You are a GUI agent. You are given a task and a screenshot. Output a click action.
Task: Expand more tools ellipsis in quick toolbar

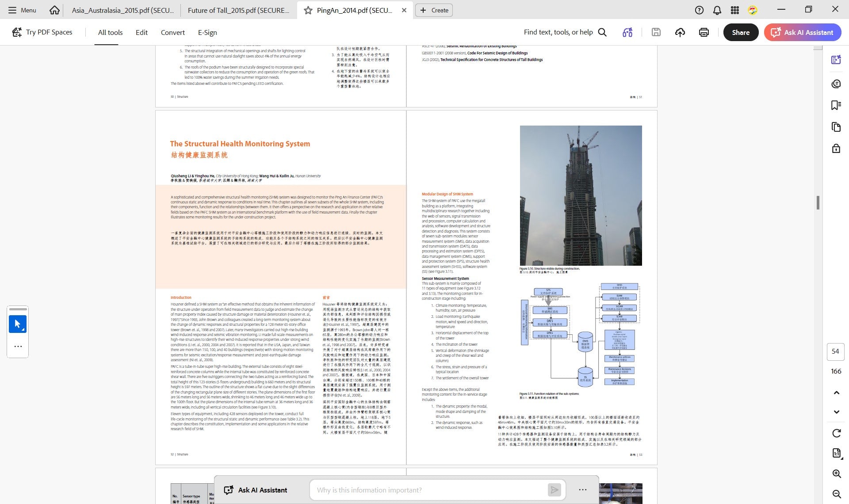pyautogui.click(x=18, y=347)
